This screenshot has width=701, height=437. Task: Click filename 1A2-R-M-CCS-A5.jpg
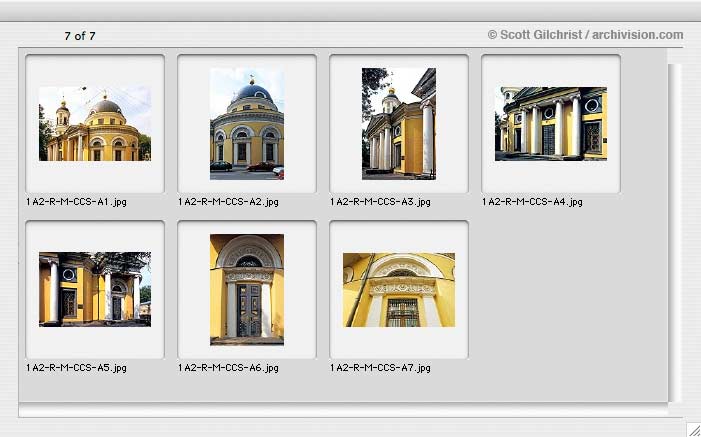[76, 368]
